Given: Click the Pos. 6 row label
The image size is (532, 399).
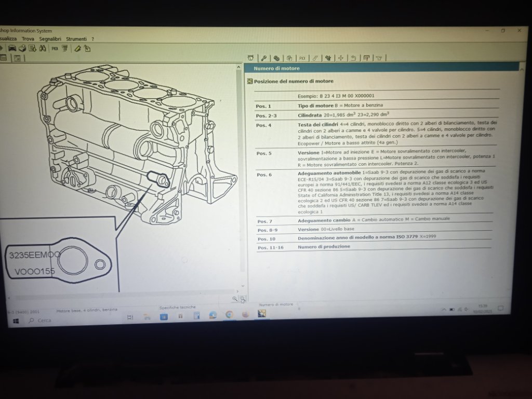Looking at the screenshot, I should click(x=264, y=175).
